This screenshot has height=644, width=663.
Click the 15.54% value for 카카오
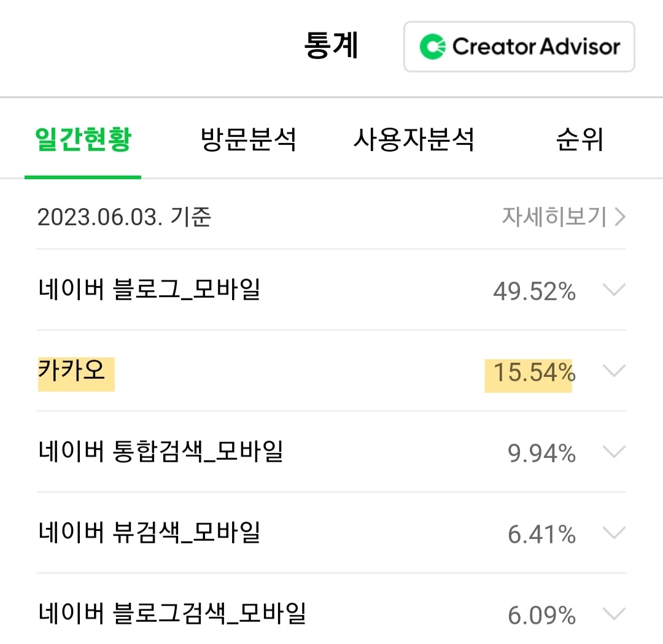coord(534,373)
